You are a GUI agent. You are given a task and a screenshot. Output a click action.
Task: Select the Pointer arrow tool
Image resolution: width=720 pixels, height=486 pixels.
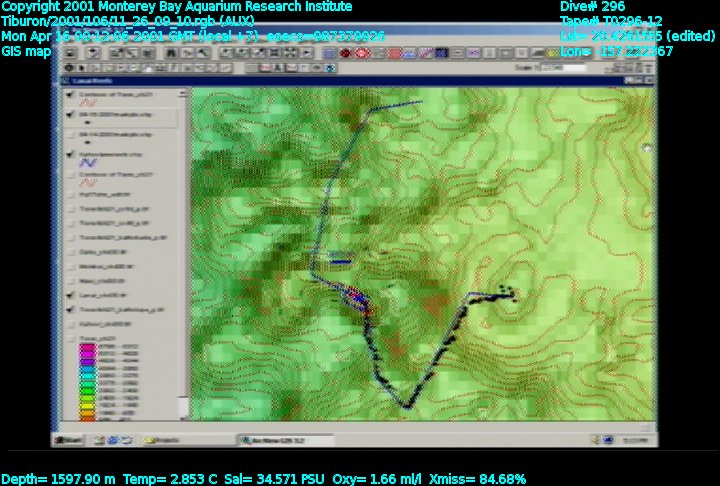coord(82,68)
